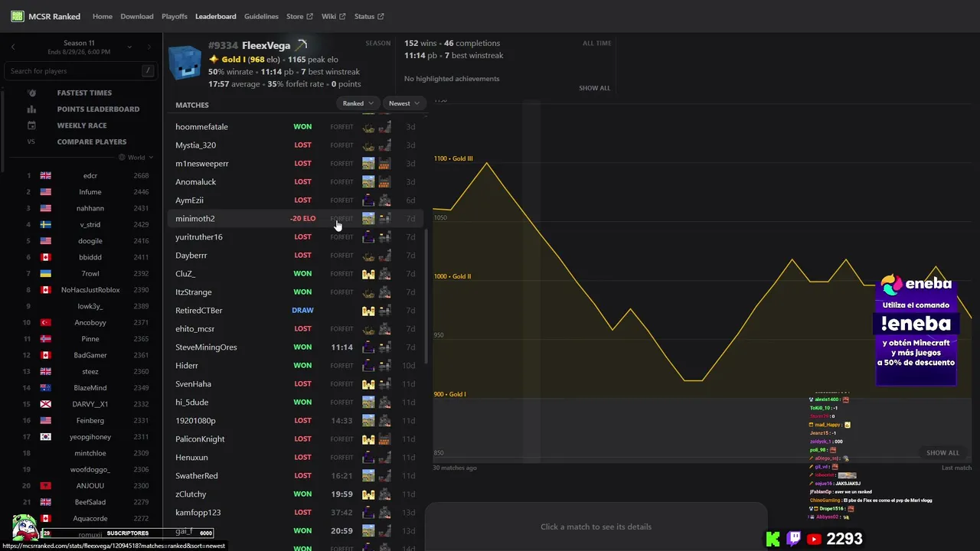Click the shipwreck seed icon in hoommefatale row
The height and width of the screenshot is (551, 980).
[368, 127]
